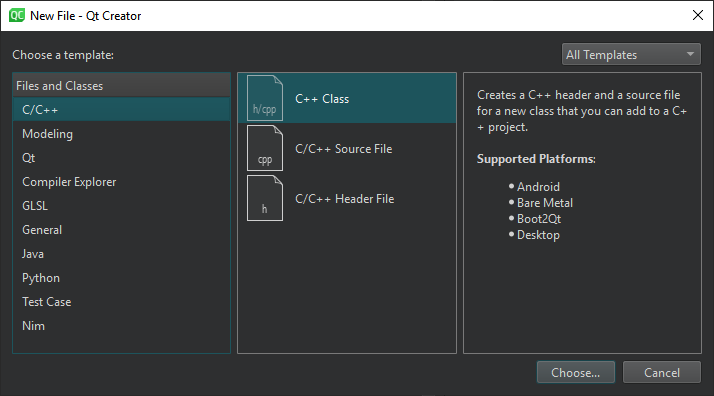The height and width of the screenshot is (396, 714).
Task: Click the Bare Metal platform entry
Action: click(545, 203)
